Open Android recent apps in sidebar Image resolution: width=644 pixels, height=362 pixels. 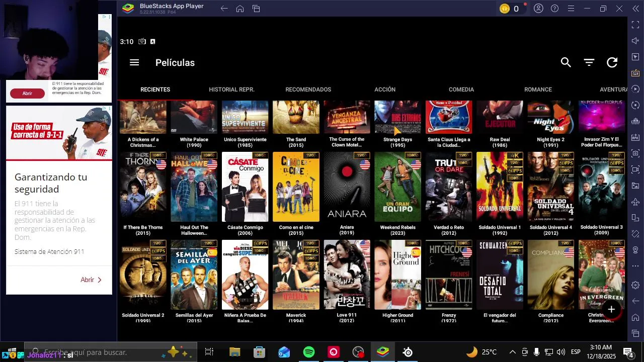pos(635,333)
